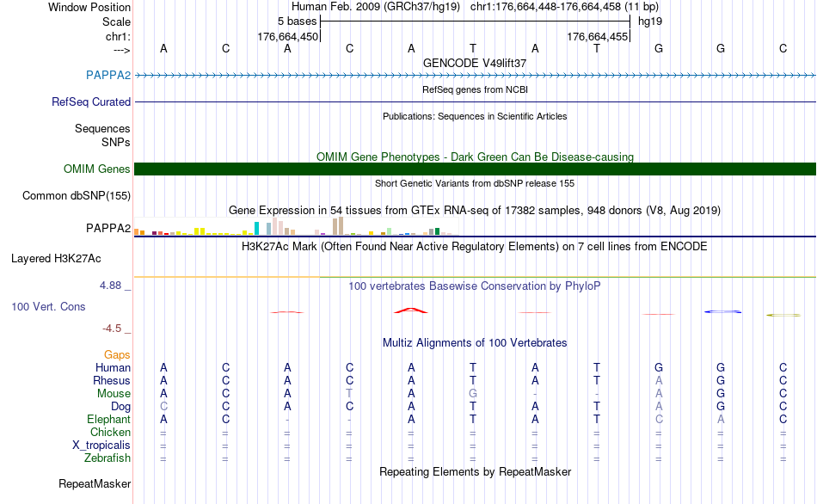Open the H3K27Ac Mark track title
This screenshot has width=817, height=504.
coord(475,247)
